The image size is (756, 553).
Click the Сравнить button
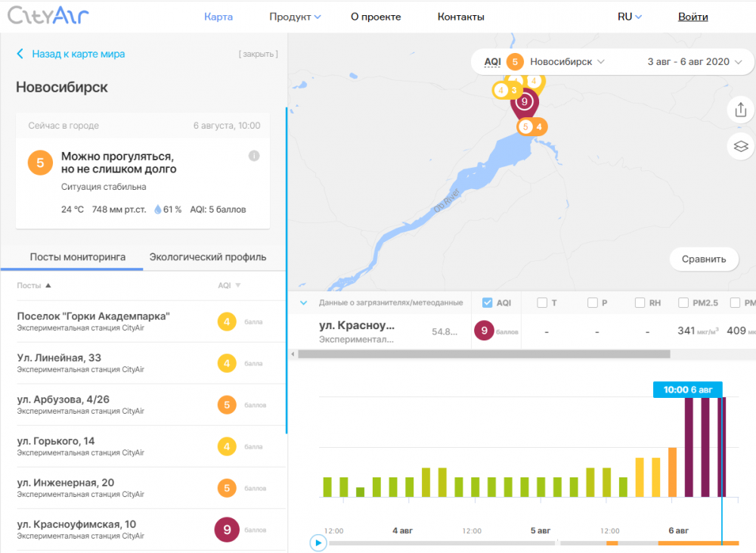(704, 259)
